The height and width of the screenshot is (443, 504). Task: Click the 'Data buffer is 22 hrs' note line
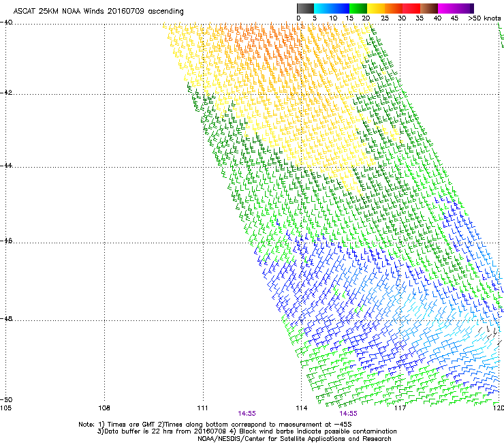point(247,431)
